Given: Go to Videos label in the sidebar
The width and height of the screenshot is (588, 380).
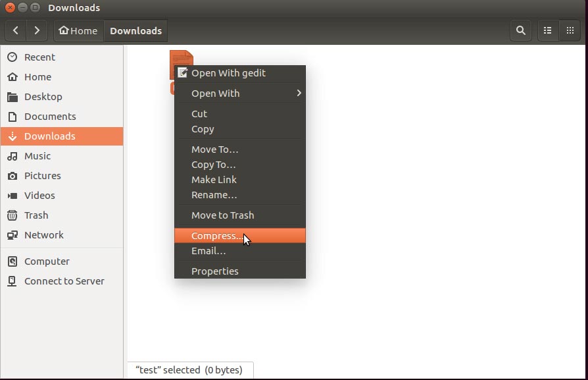Looking at the screenshot, I should coord(39,196).
